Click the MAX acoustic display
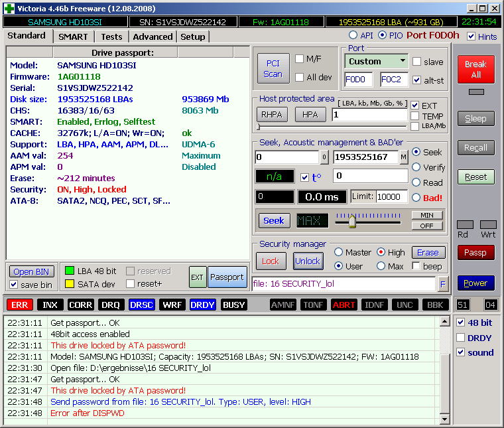This screenshot has width=504, height=428. pyautogui.click(x=312, y=220)
